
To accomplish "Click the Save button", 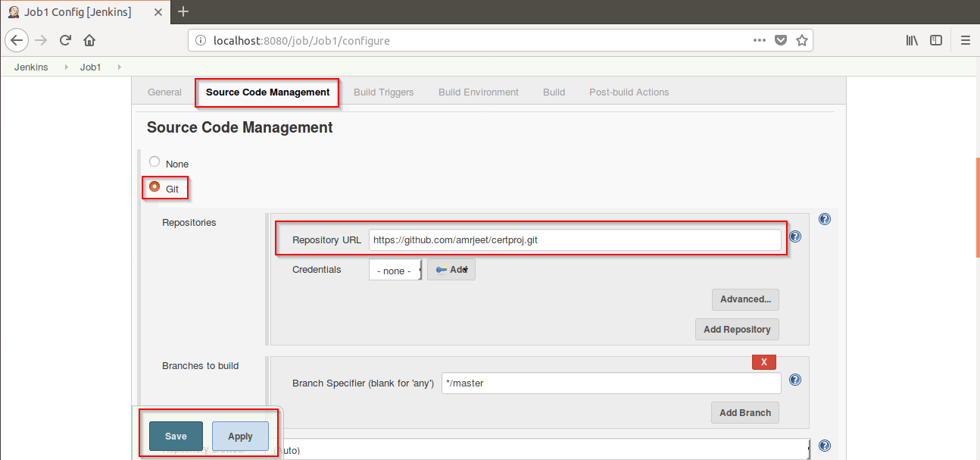I will [x=176, y=436].
